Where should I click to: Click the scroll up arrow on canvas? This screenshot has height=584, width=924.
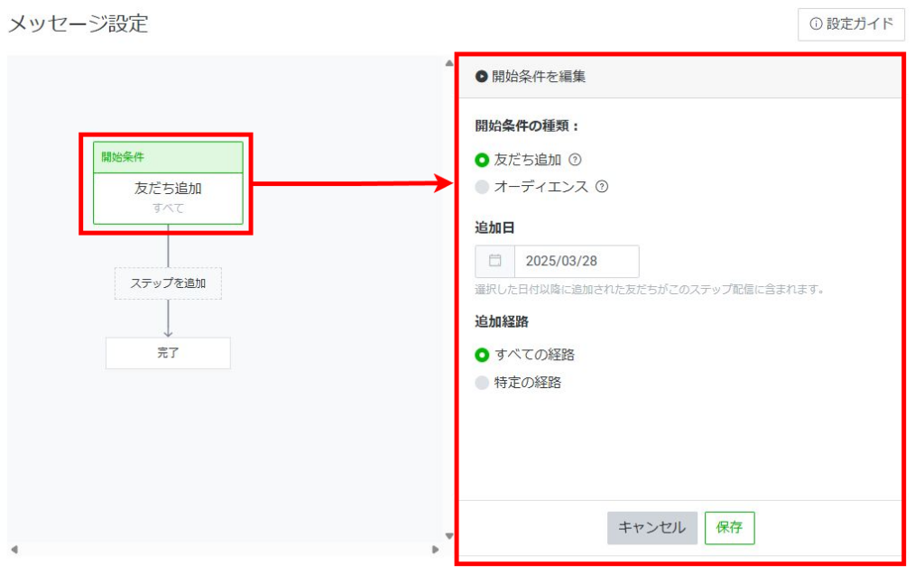448,63
